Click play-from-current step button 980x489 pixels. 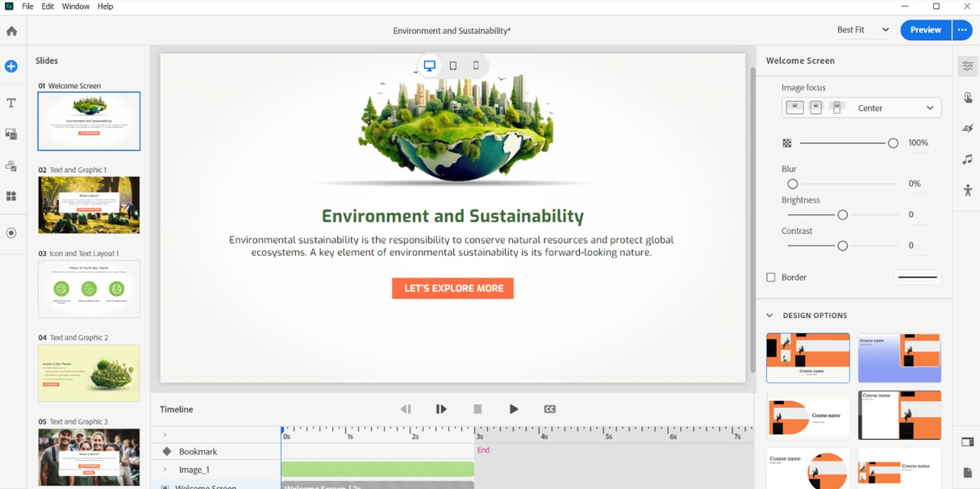[441, 409]
